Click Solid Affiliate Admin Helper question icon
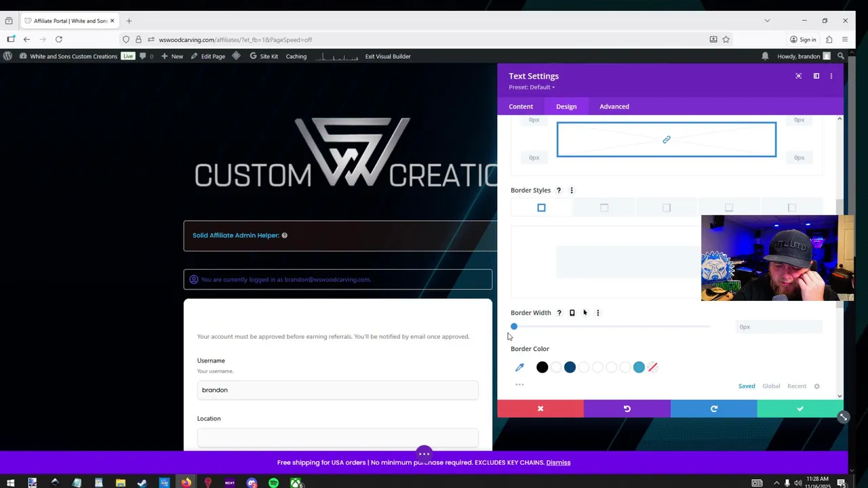The height and width of the screenshot is (488, 868). point(284,235)
